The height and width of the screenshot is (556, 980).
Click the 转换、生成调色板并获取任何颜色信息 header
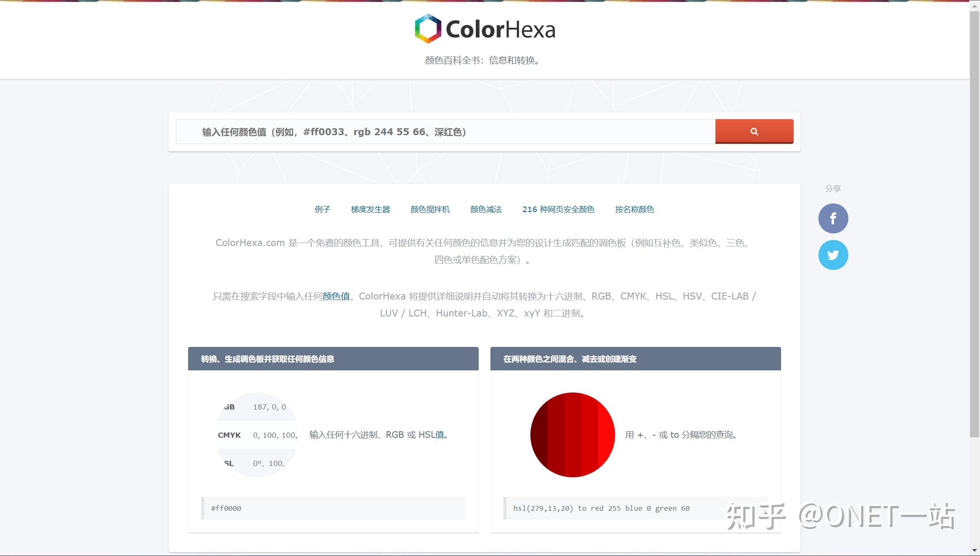pyautogui.click(x=333, y=359)
